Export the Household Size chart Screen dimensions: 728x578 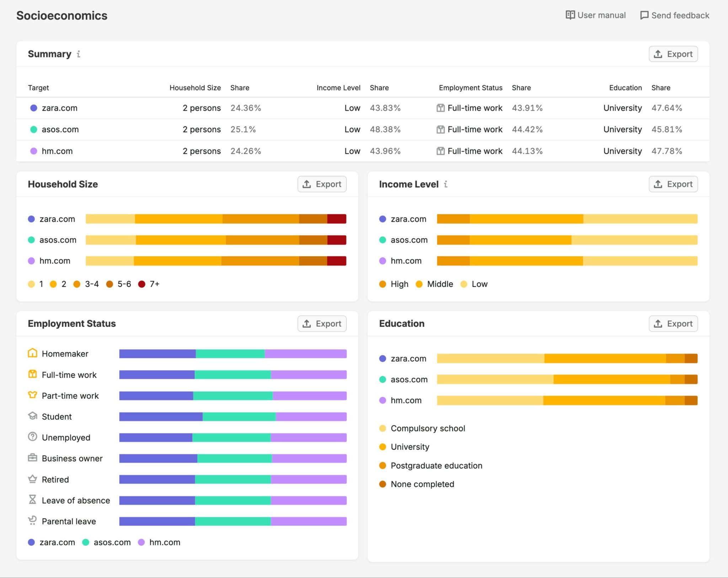(x=322, y=184)
